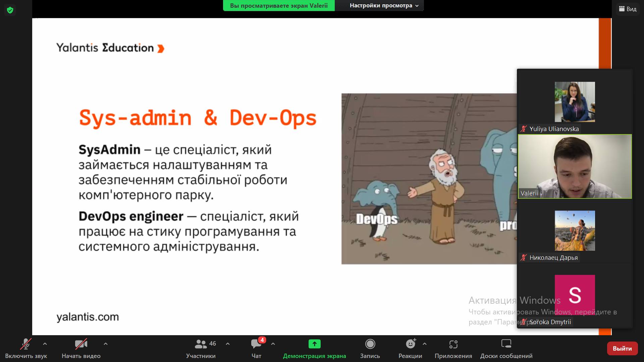
Task: Click the Вид view layout button
Action: pyautogui.click(x=628, y=9)
